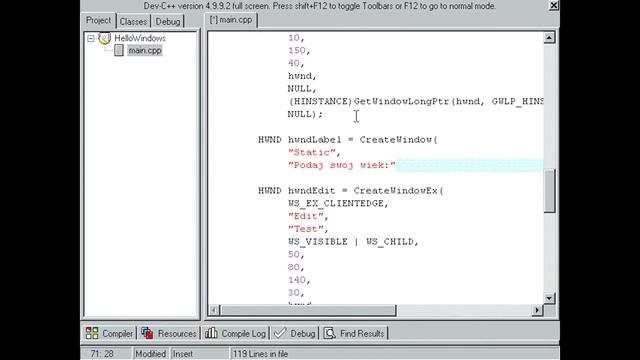Click the horizontal scrollbar thumb

click(x=308, y=311)
